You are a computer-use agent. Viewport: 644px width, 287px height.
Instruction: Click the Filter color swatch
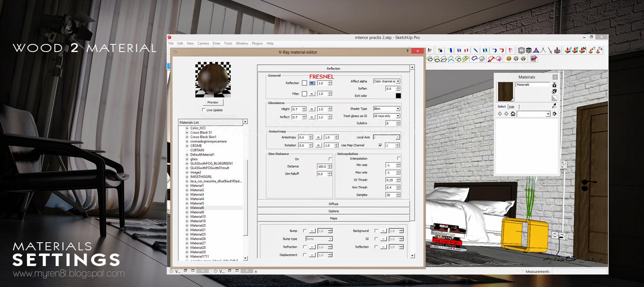[x=304, y=94]
